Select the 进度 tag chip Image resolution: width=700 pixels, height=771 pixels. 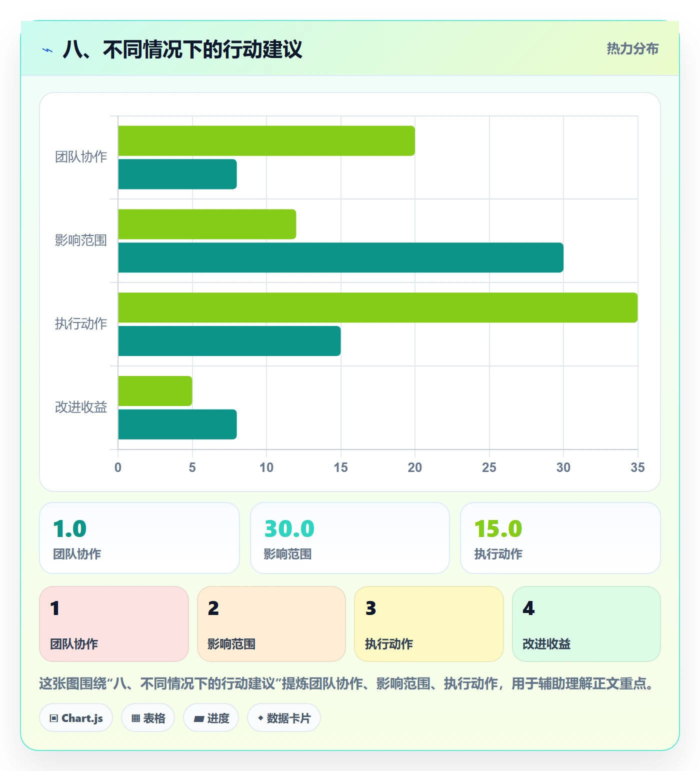211,718
